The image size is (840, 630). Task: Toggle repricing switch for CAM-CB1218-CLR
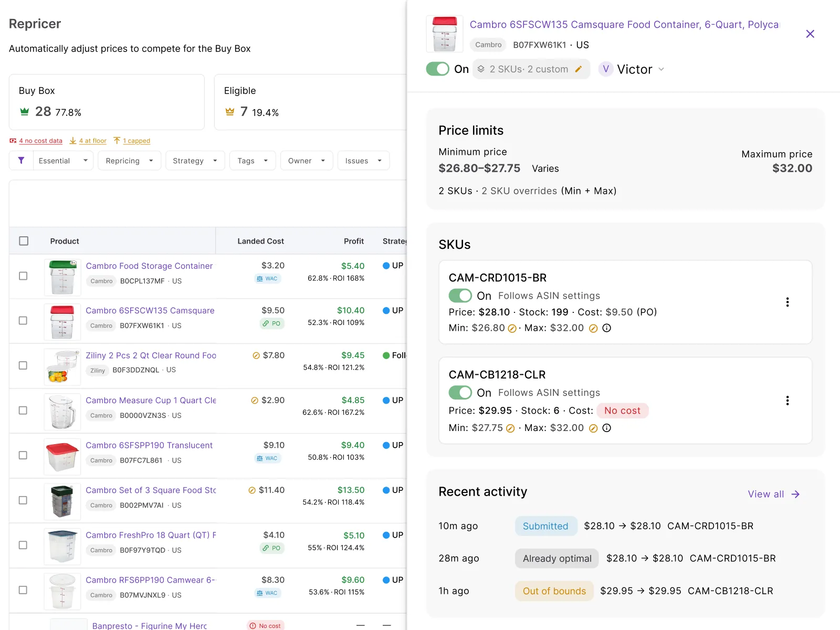[x=460, y=393]
